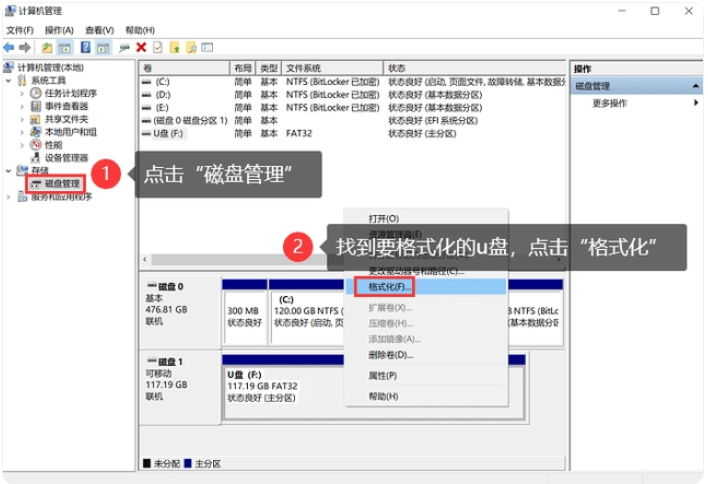Open the 查看(V) menu
The image size is (708, 484).
click(x=99, y=31)
